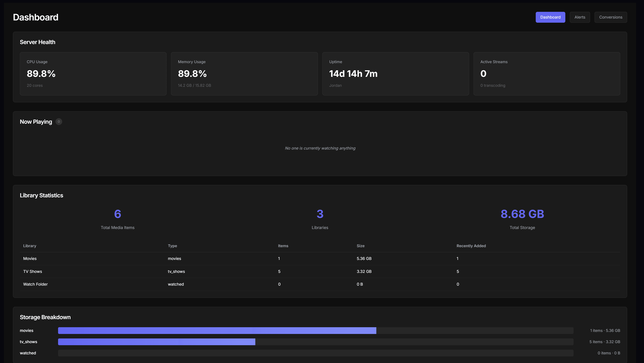Click the CPU Usage card

[93, 73]
